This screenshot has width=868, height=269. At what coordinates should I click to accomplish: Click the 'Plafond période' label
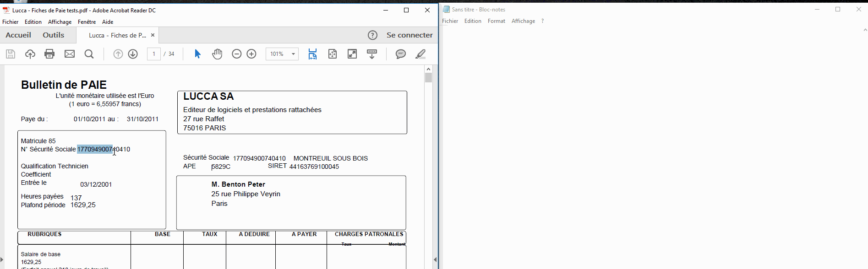pos(43,205)
